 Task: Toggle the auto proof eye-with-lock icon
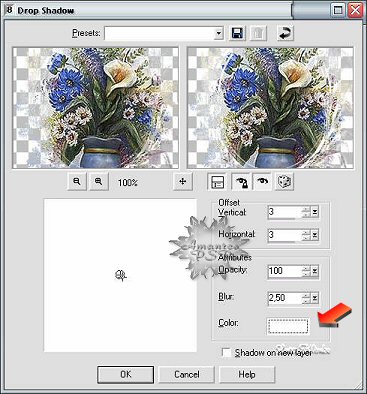pos(241,182)
